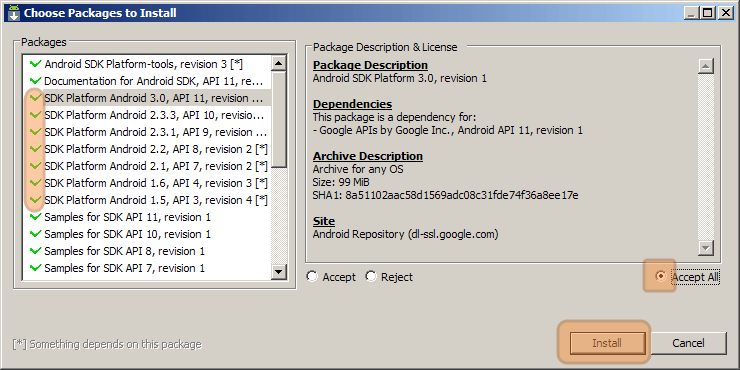The width and height of the screenshot is (740, 370).
Task: Select Android SDK Platform-tools, revision 3 row
Action: 147,64
